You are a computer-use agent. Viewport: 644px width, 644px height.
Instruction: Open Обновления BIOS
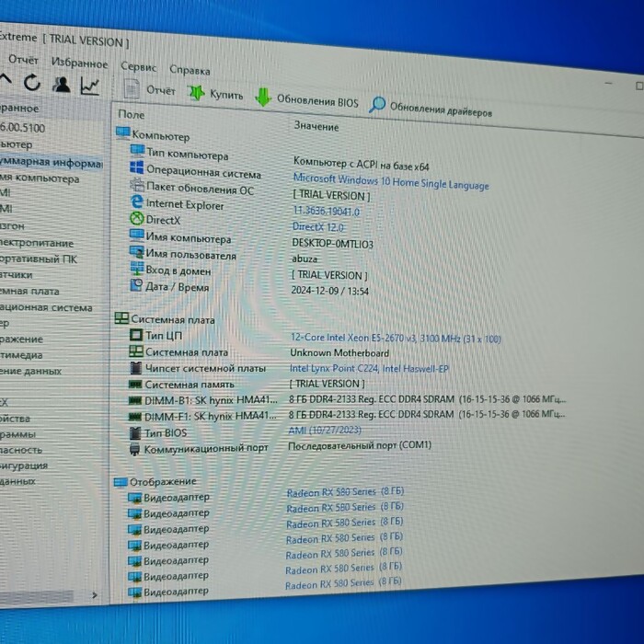coord(306,99)
